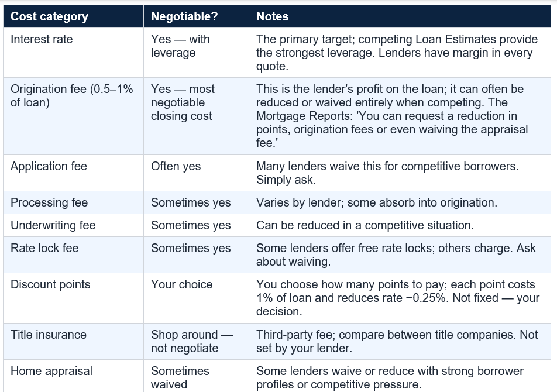Click the 'Notes' column header
Screen dimensions: 557x392
400,16
